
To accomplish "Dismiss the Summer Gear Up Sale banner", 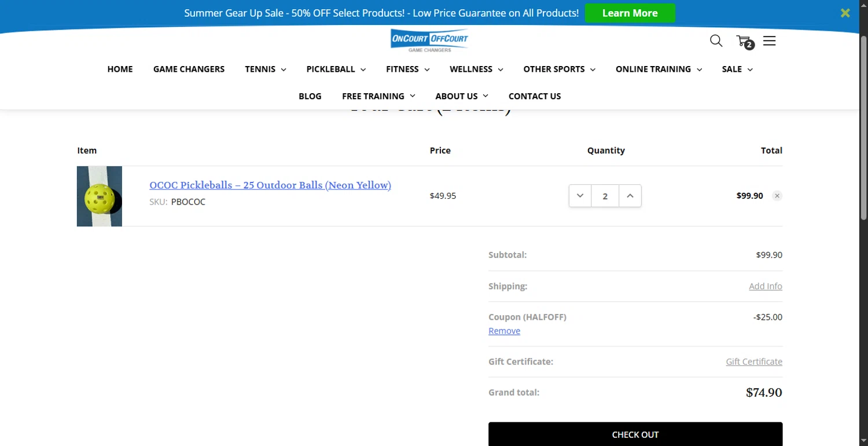I will pyautogui.click(x=845, y=13).
